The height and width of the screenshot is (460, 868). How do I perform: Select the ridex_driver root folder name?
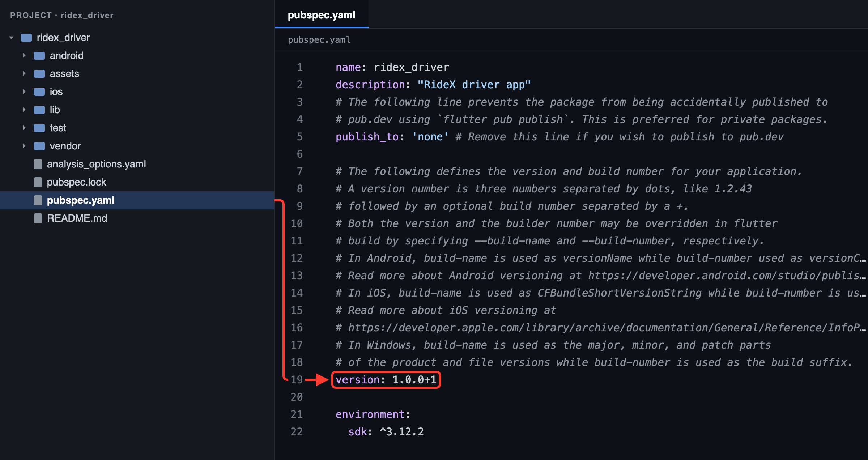(63, 38)
